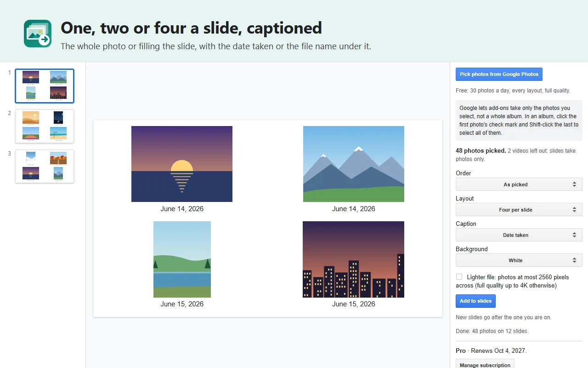Click the Add to slides button
This screenshot has width=588, height=368.
point(475,301)
